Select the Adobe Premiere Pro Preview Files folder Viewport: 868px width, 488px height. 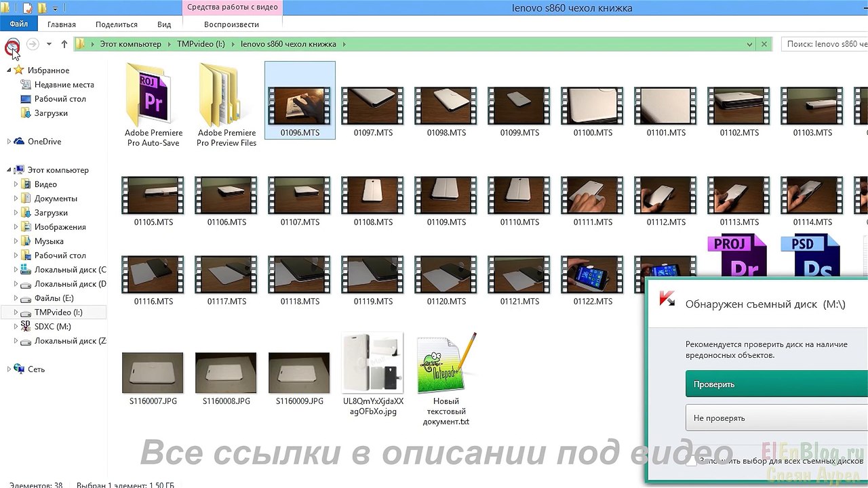226,105
